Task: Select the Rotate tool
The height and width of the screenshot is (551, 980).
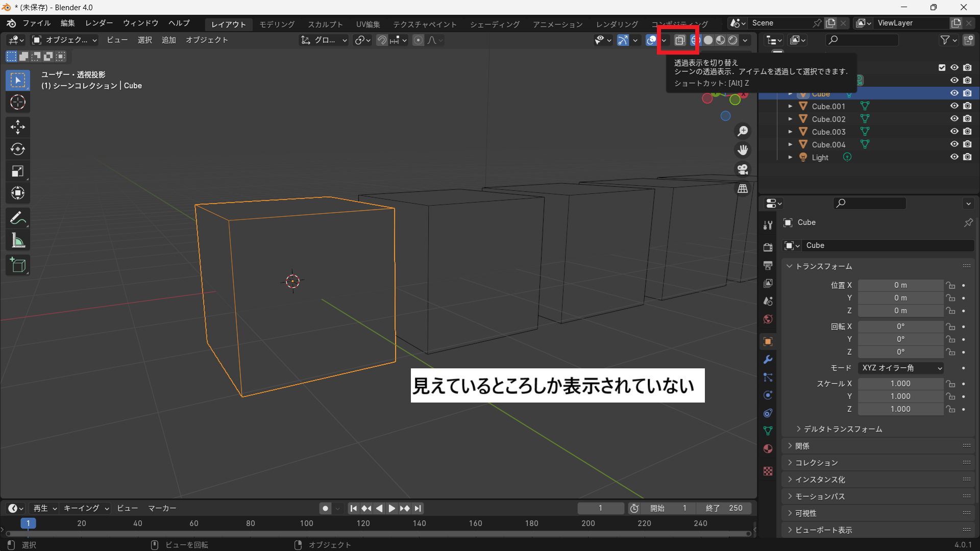Action: [18, 149]
